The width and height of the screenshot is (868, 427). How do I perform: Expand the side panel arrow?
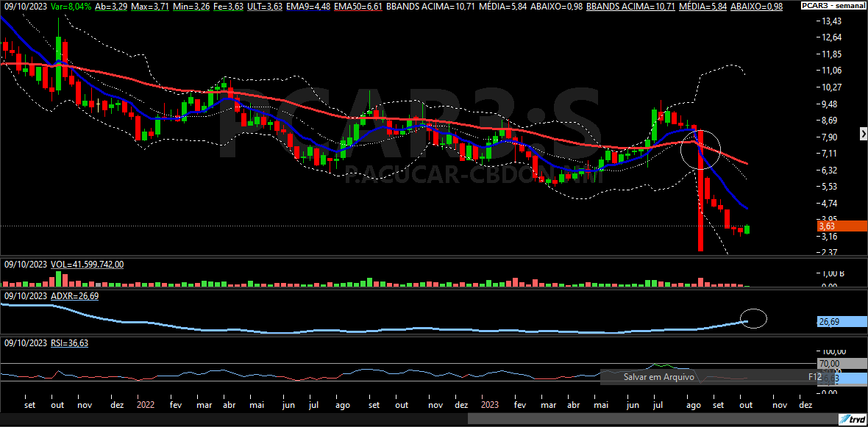point(863,133)
